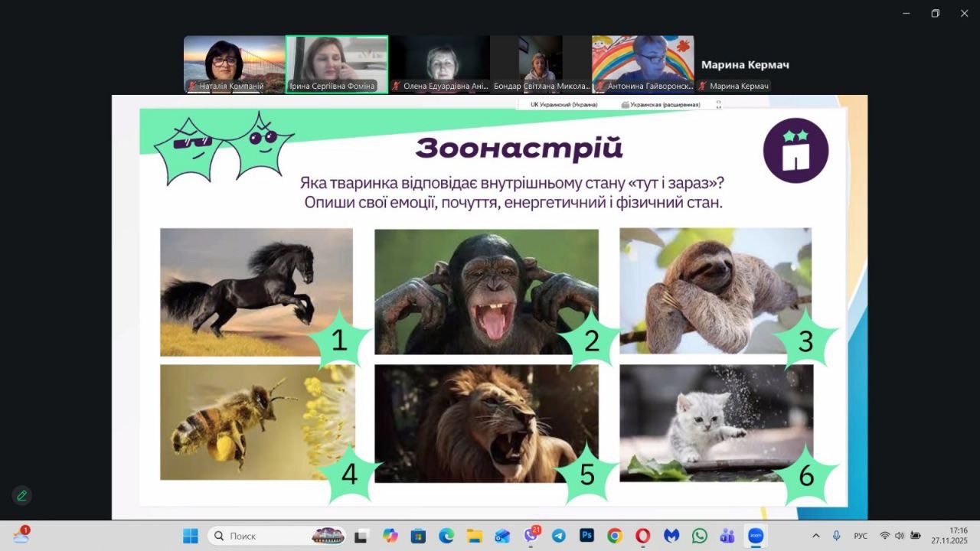Image resolution: width=980 pixels, height=551 pixels.
Task: Launch Google Chrome from the taskbar
Action: click(x=615, y=536)
